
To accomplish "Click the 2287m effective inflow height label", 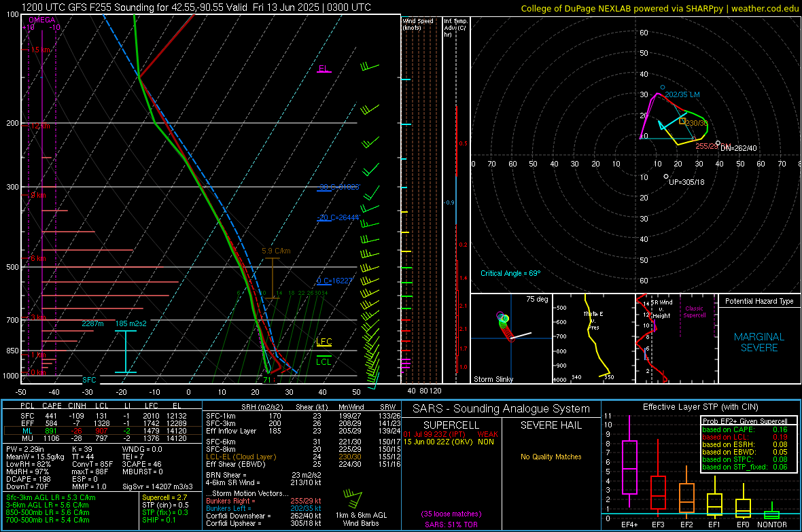I will pos(92,323).
